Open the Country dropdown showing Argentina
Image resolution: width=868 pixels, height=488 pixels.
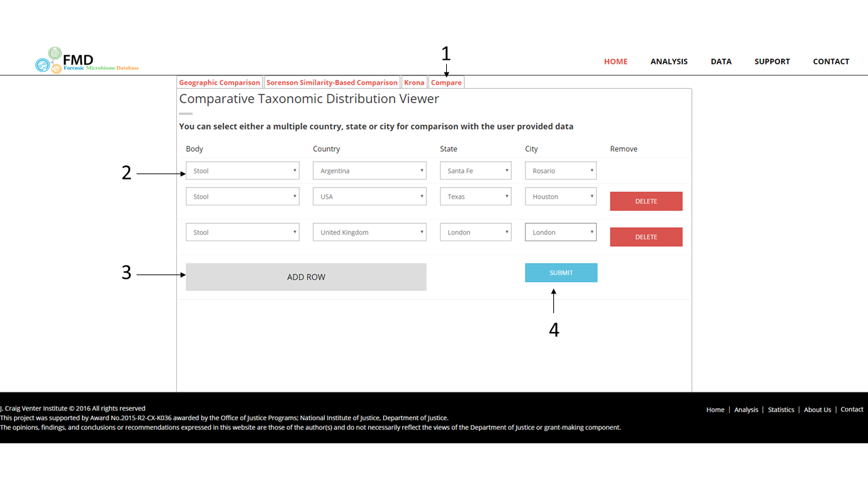point(370,171)
